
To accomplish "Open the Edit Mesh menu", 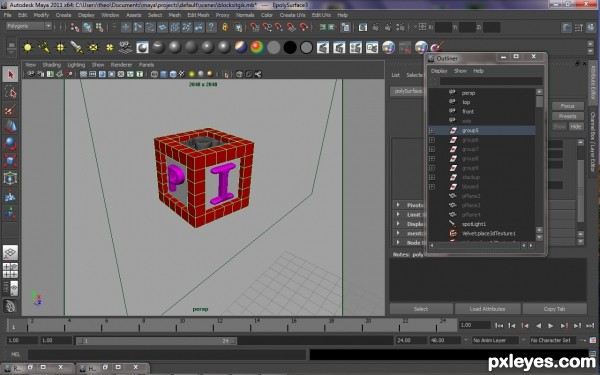I will click(198, 15).
